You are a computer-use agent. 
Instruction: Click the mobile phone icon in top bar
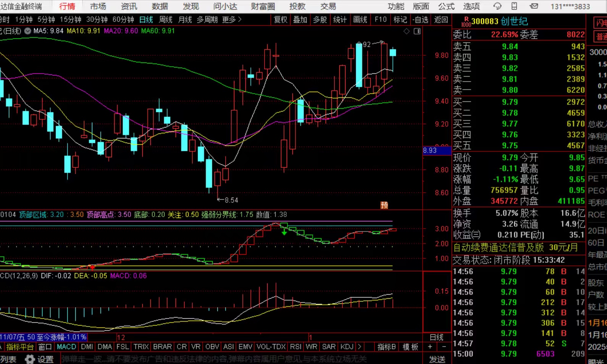[514, 6]
